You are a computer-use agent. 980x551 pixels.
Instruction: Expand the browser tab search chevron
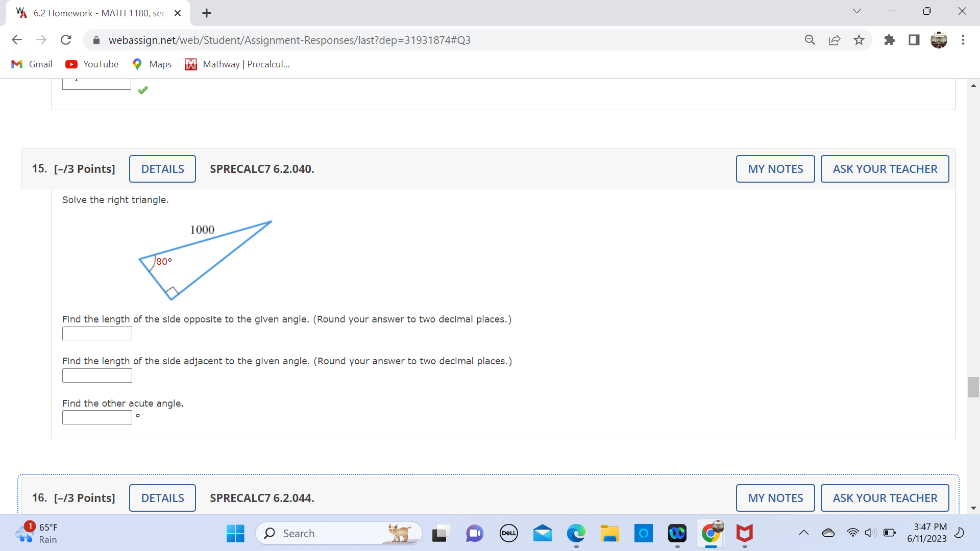pyautogui.click(x=857, y=11)
